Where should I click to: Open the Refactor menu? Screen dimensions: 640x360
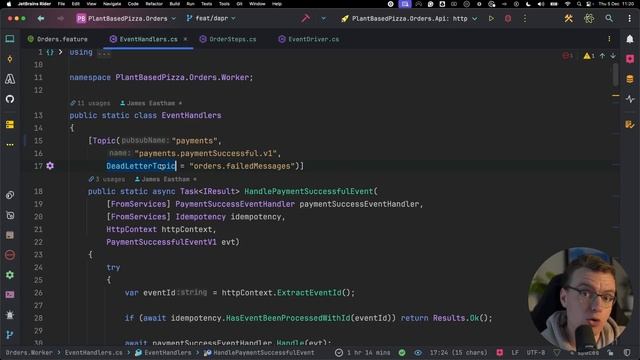point(154,4)
